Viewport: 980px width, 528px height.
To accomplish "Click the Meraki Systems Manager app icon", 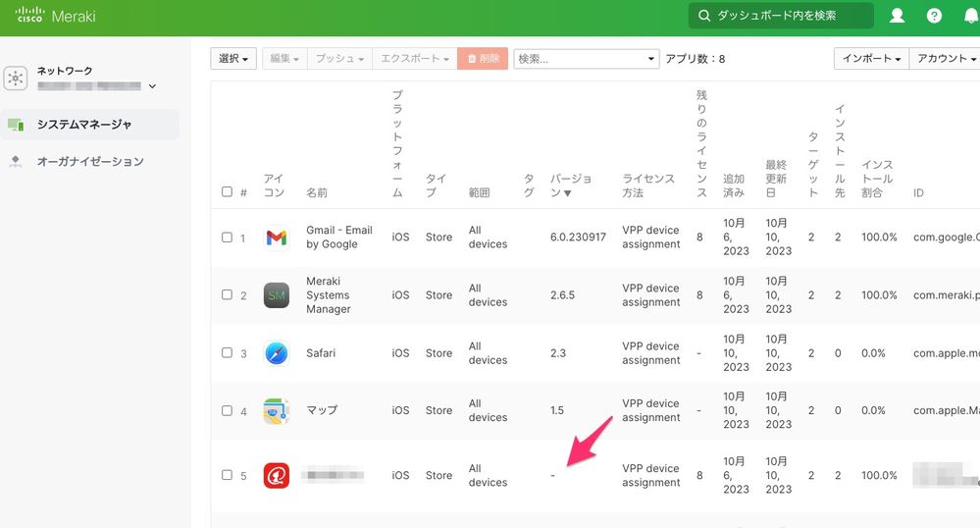I will pos(277,295).
